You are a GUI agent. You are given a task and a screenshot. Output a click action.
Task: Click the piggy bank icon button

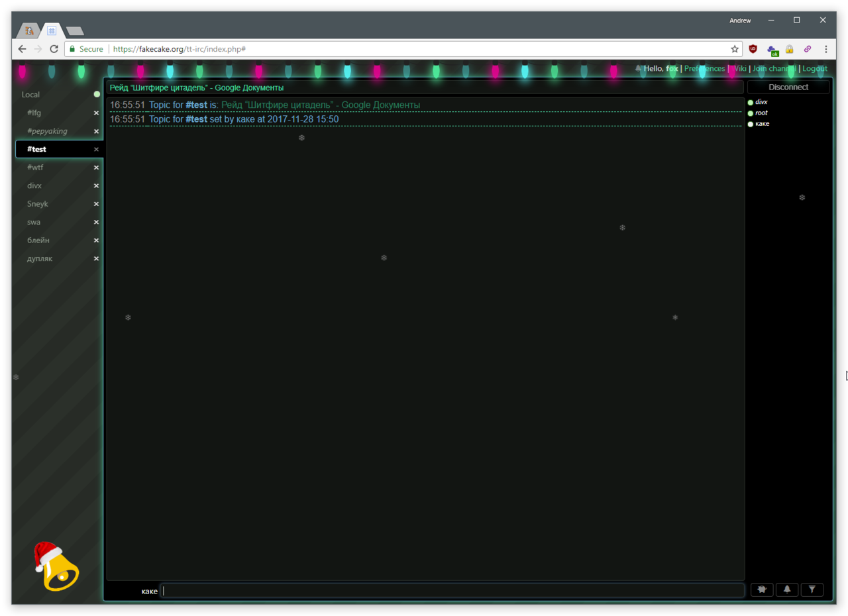tap(761, 590)
